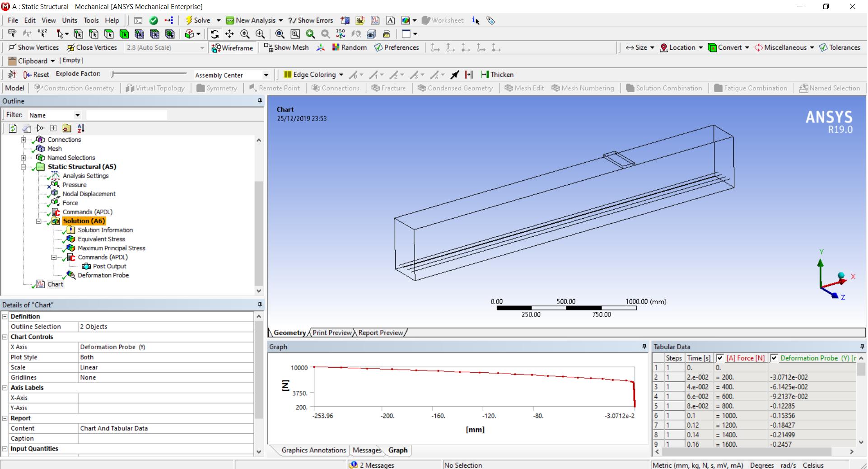Image resolution: width=868 pixels, height=469 pixels.
Task: Click the Rotate view tool icon
Action: (x=215, y=34)
